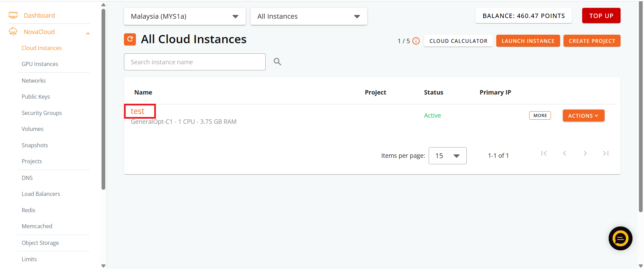Open the live chat bubble
This screenshot has width=644, height=269.
[620, 238]
